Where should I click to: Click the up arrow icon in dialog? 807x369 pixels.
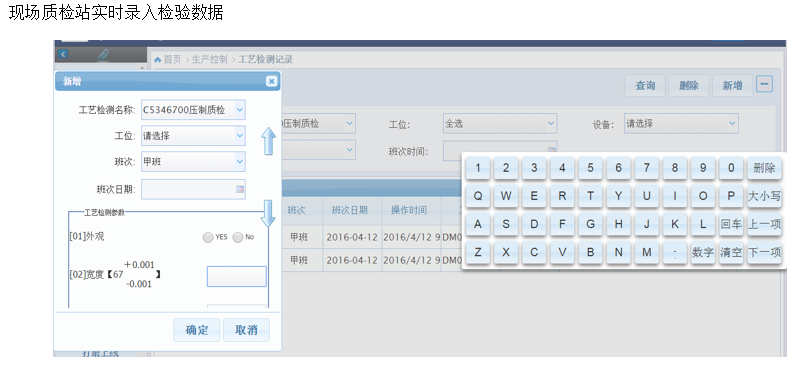[x=268, y=142]
